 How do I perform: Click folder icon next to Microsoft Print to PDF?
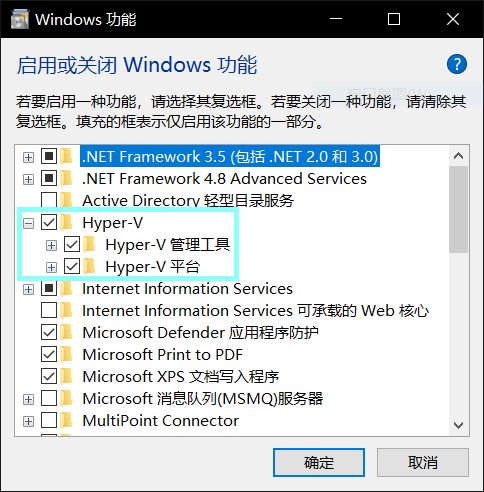click(67, 354)
